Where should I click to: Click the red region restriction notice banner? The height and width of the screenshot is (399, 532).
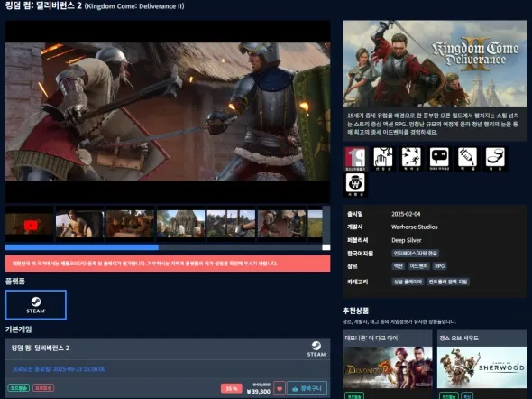[x=168, y=264]
